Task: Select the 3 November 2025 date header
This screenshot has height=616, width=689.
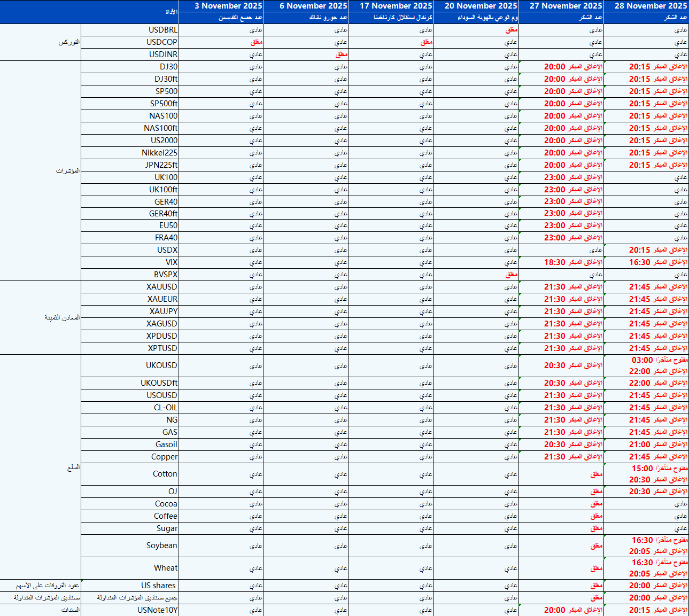Action: 228,6
